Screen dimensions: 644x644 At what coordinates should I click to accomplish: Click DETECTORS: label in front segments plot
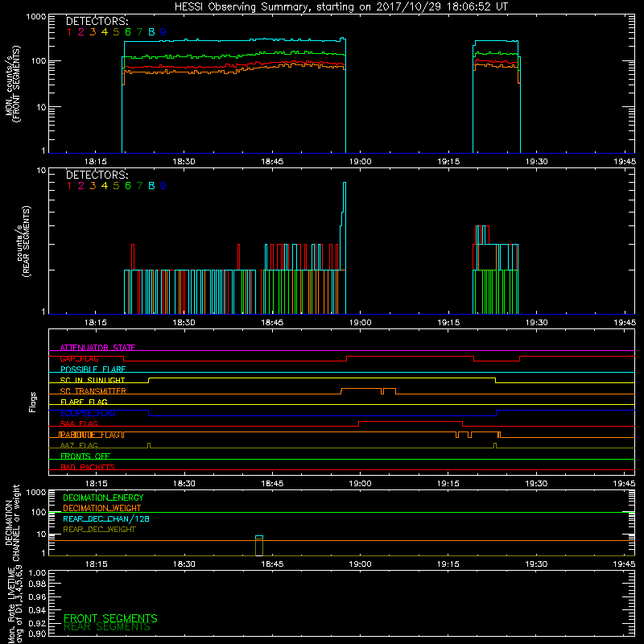click(97, 22)
